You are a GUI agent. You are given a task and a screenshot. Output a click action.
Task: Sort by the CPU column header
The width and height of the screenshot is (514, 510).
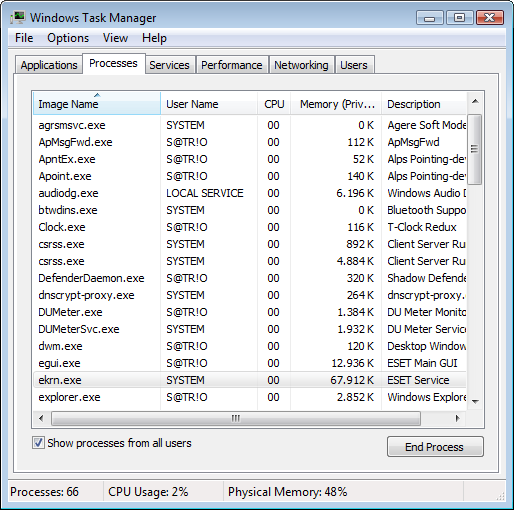point(274,104)
